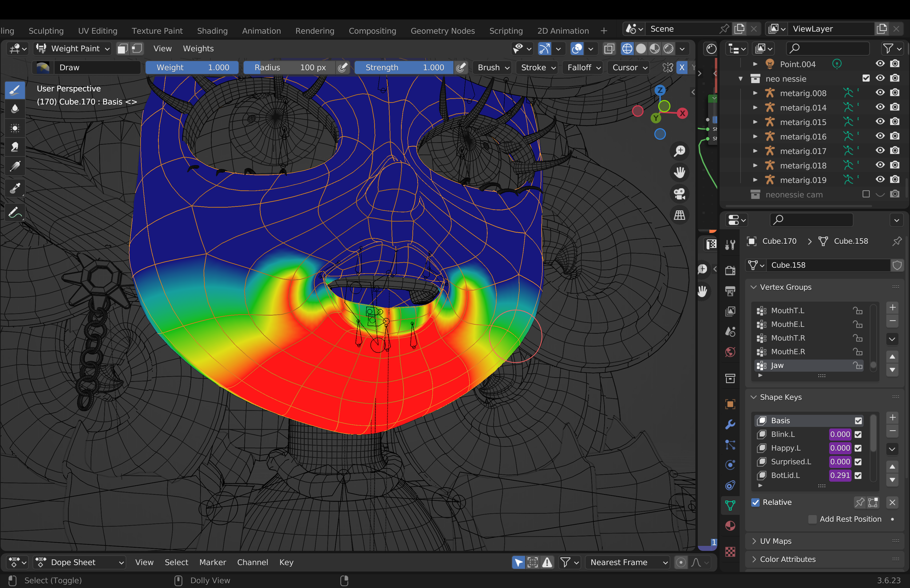This screenshot has width=910, height=588.
Task: Open the Nearest Frame dropdown
Action: click(x=628, y=562)
